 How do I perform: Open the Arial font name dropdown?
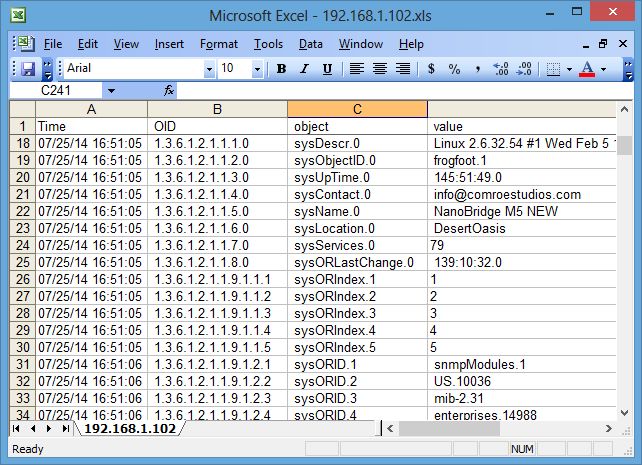[x=209, y=69]
